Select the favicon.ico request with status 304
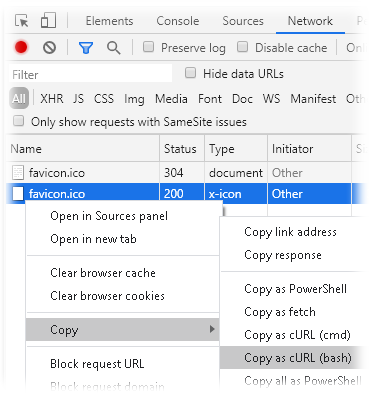The width and height of the screenshot is (369, 393). pos(57,173)
